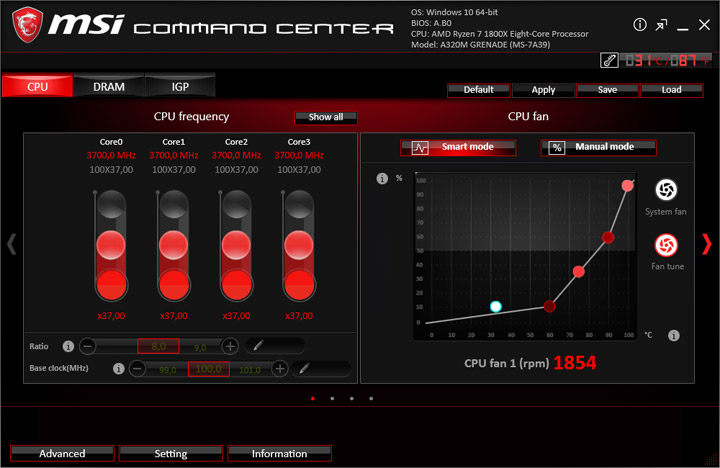Enable Smart mode for CPU fan
This screenshot has width=720, height=468.
click(x=458, y=147)
